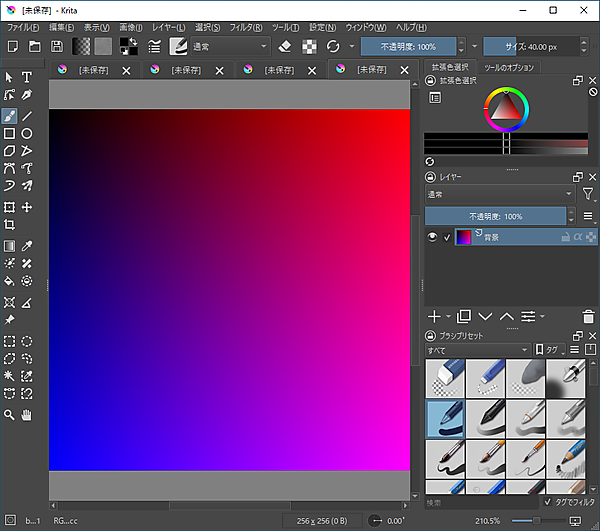Click the duplicate layer button
Screen dimensions: 600x531
coord(463,316)
